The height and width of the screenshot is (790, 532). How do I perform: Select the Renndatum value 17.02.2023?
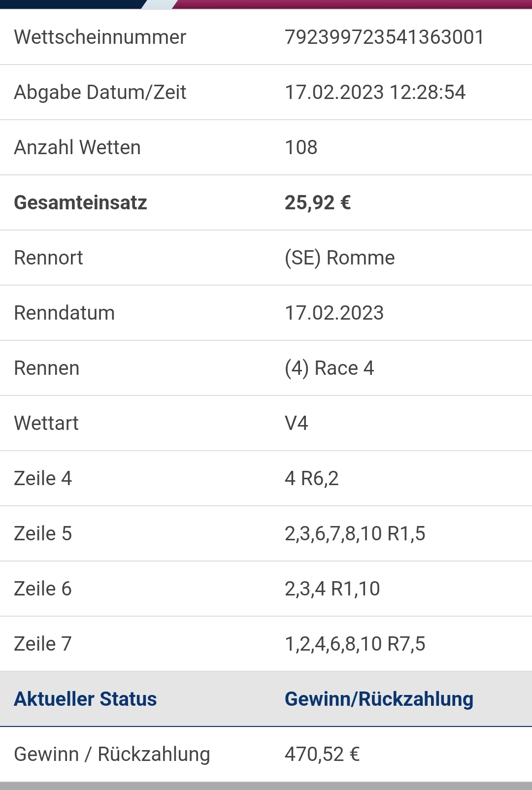coord(334,313)
